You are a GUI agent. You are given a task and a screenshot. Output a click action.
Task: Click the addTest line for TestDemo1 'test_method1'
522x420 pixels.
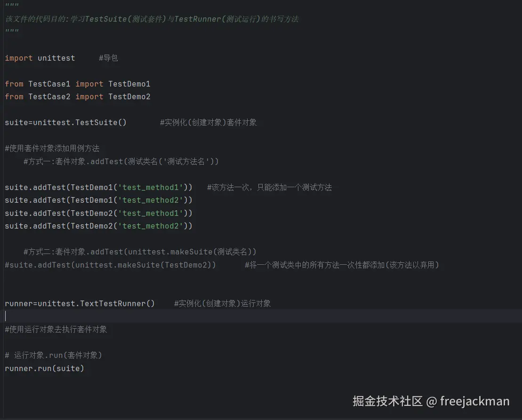[99, 188]
